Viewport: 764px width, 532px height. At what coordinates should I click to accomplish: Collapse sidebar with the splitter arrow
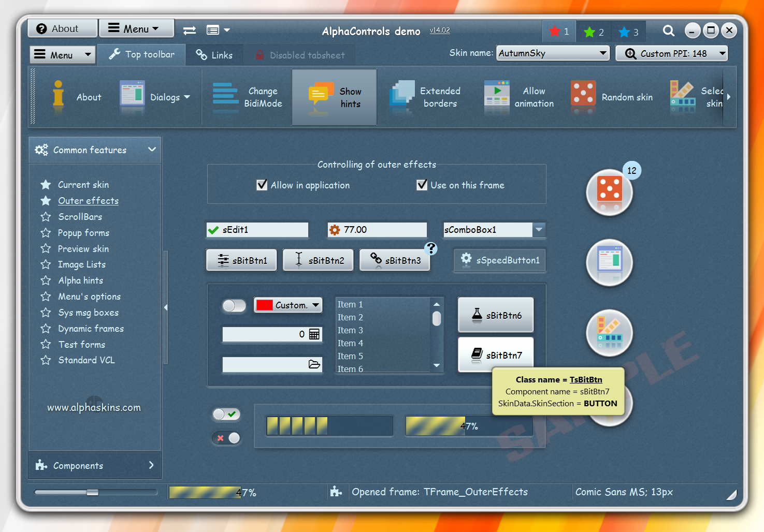[x=166, y=307]
